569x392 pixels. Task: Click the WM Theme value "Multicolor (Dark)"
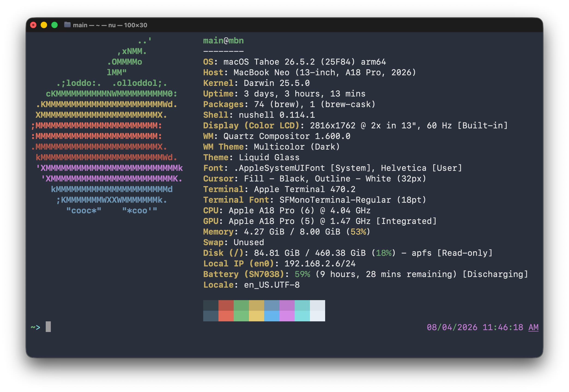pos(297,147)
